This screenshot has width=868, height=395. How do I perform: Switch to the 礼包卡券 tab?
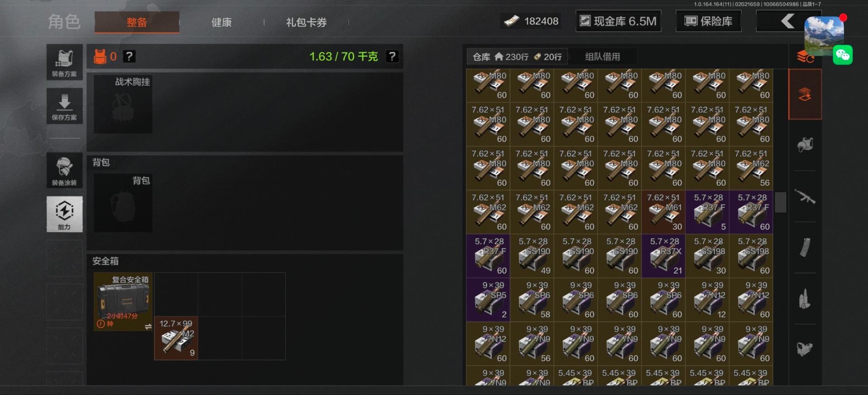coord(306,22)
